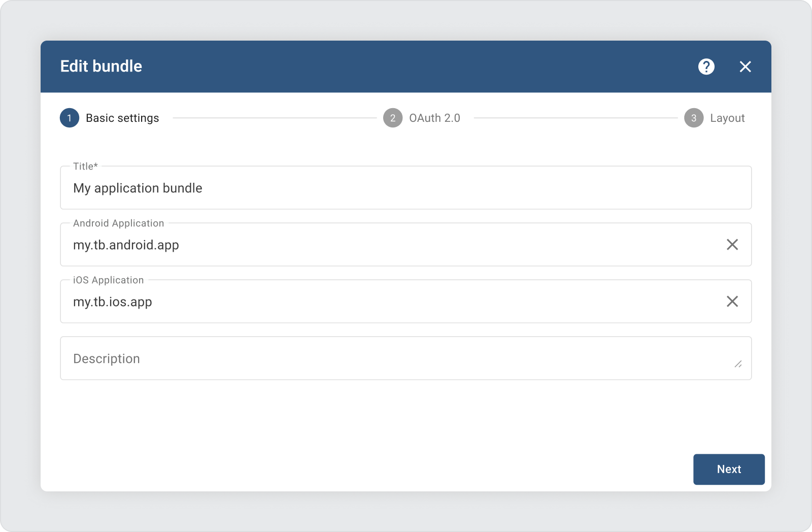This screenshot has width=812, height=532.
Task: Clear the iOS Application value
Action: 732,302
